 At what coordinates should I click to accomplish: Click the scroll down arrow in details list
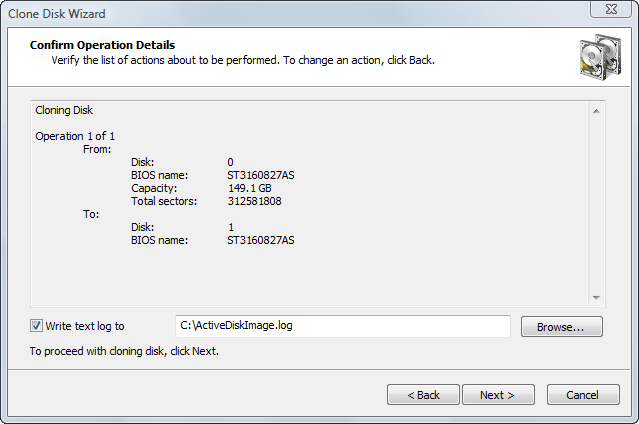596,298
